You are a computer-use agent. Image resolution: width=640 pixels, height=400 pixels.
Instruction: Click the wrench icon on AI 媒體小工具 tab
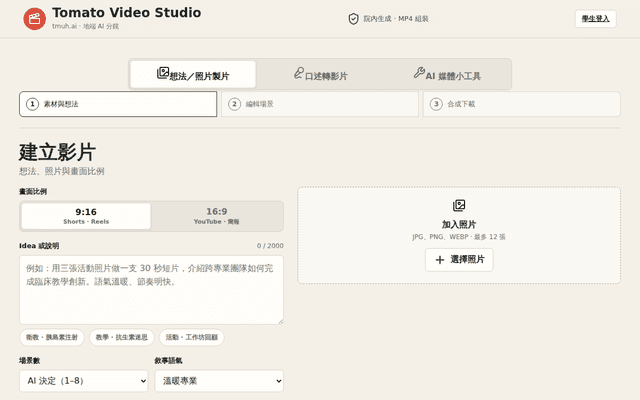tap(419, 73)
